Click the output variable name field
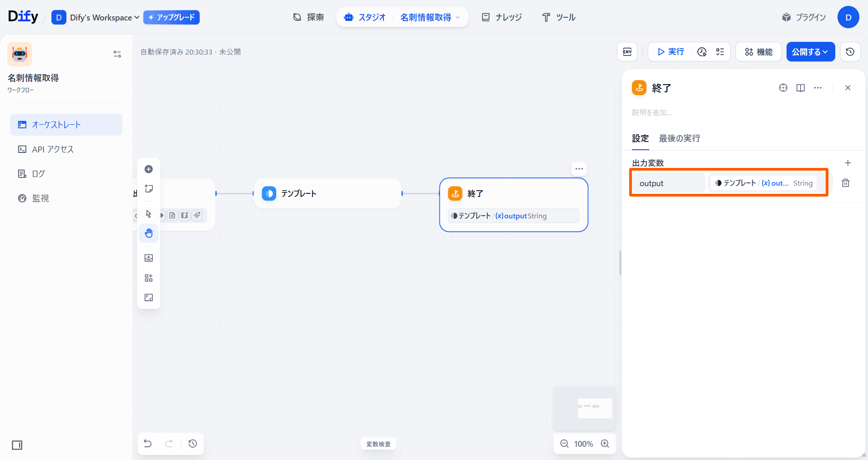Image resolution: width=868 pixels, height=460 pixels. tap(669, 183)
